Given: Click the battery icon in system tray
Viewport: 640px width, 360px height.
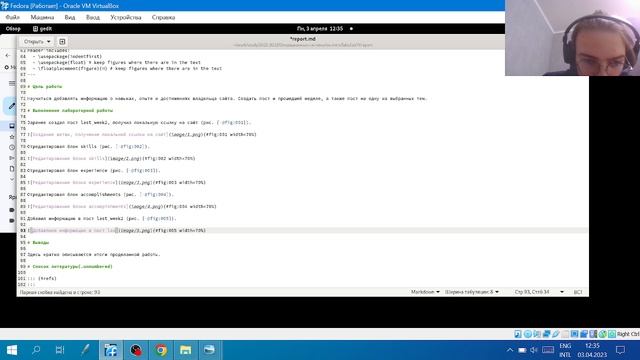Looking at the screenshot, I should (522, 350).
